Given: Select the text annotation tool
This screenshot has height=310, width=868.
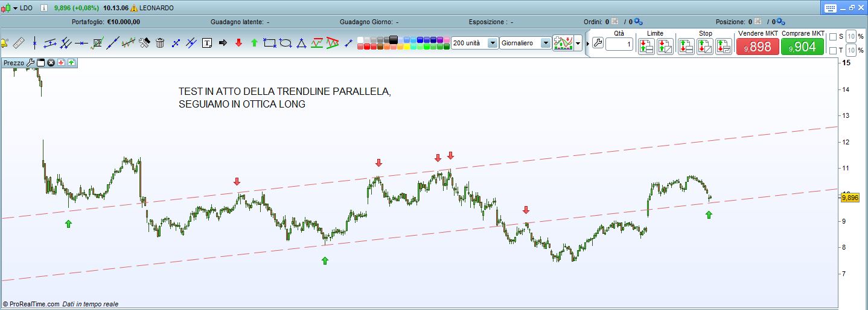Looking at the screenshot, I should pos(207,43).
